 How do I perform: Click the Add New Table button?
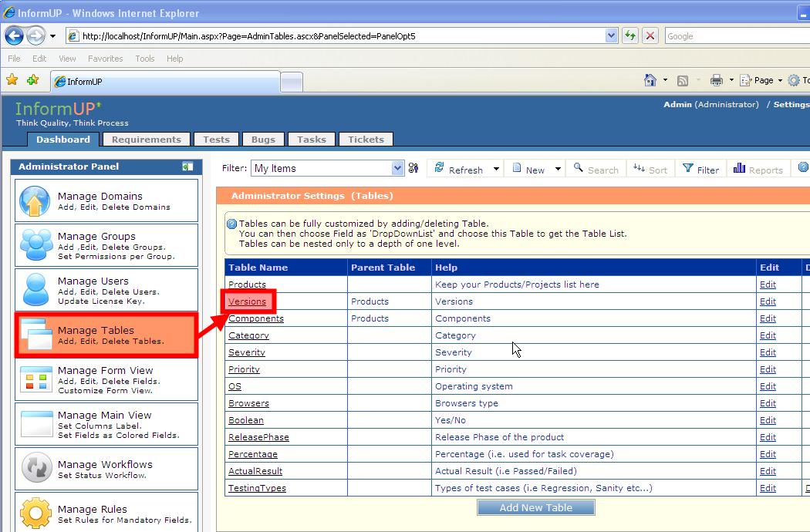coord(536,507)
